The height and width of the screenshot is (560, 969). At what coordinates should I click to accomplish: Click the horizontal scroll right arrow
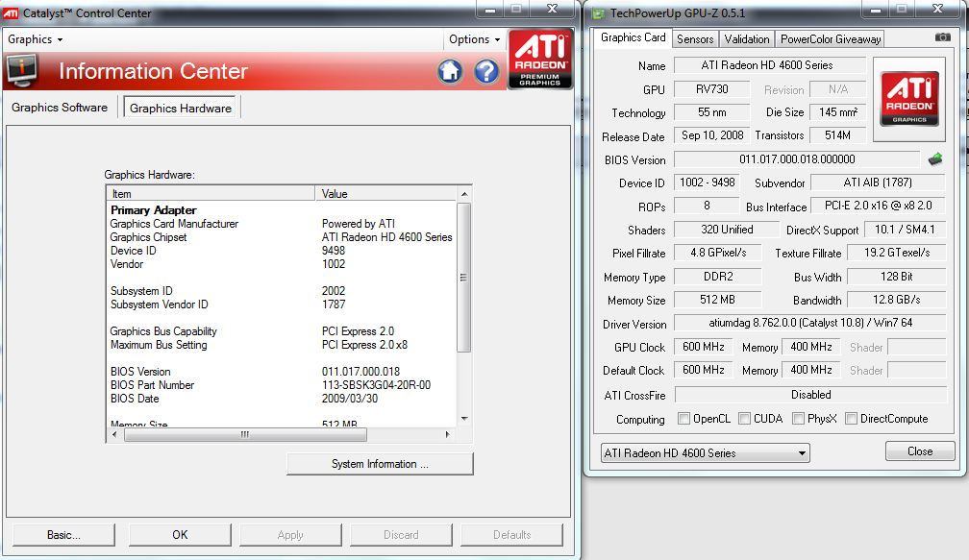pos(448,435)
